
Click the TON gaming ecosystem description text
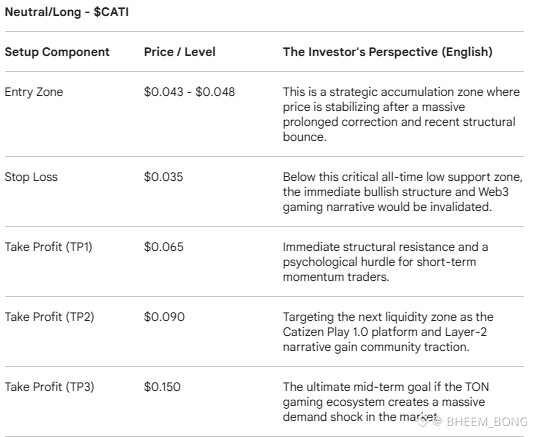tap(386, 402)
